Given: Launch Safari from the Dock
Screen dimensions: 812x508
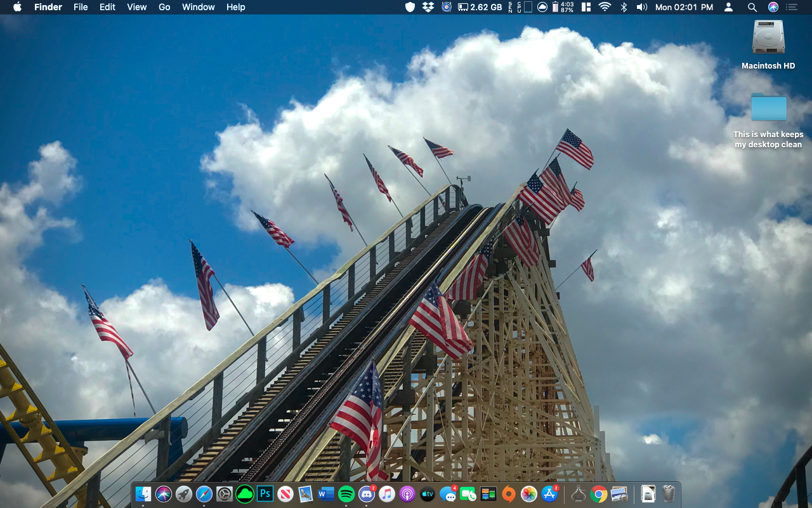Looking at the screenshot, I should coord(204,493).
